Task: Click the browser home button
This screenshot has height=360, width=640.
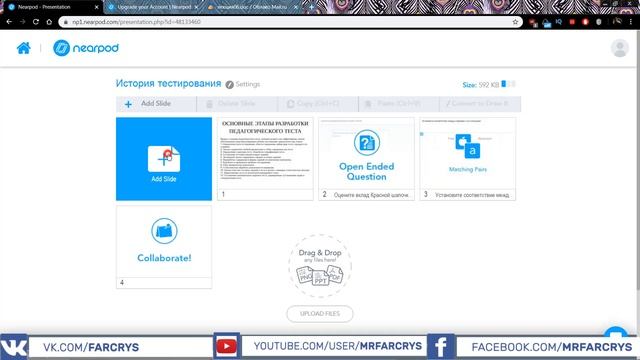Action: 49,22
